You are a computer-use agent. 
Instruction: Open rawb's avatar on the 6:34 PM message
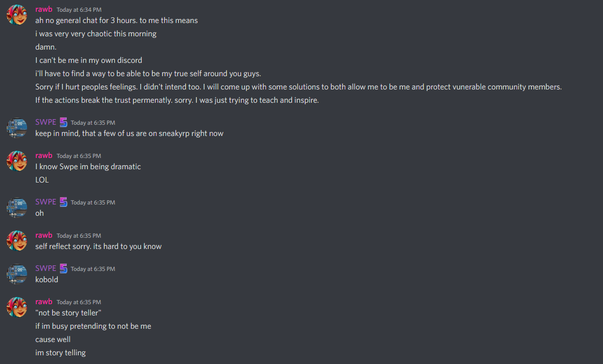[17, 15]
